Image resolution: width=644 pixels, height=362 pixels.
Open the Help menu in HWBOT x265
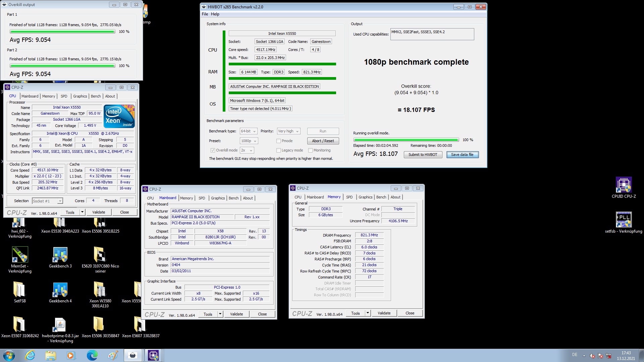coord(215,14)
